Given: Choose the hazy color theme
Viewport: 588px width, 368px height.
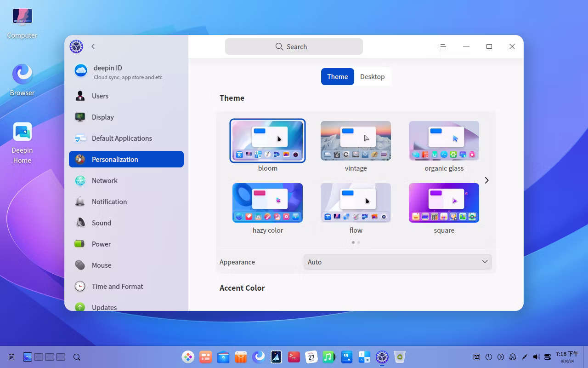Looking at the screenshot, I should click(267, 203).
